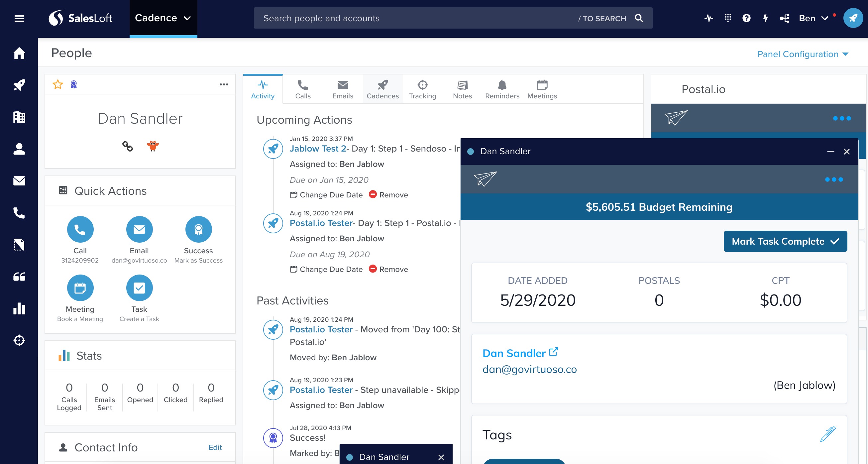The width and height of the screenshot is (868, 464).
Task: Edit the Contact Info section
Action: tap(215, 447)
